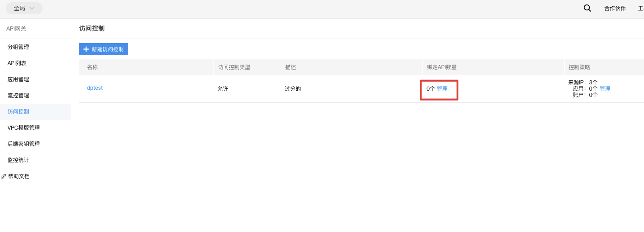
Task: Click 管理 link next to 0个 bound APIs
Action: 442,89
